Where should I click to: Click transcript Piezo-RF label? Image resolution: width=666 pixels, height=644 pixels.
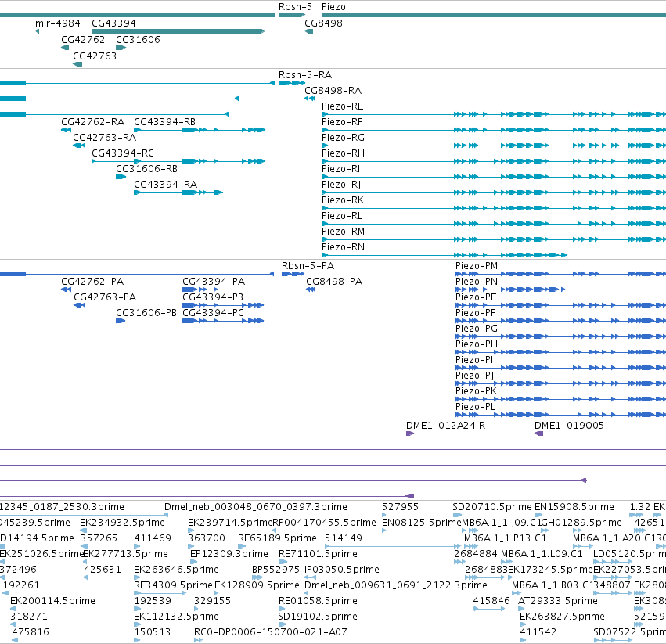342,122
